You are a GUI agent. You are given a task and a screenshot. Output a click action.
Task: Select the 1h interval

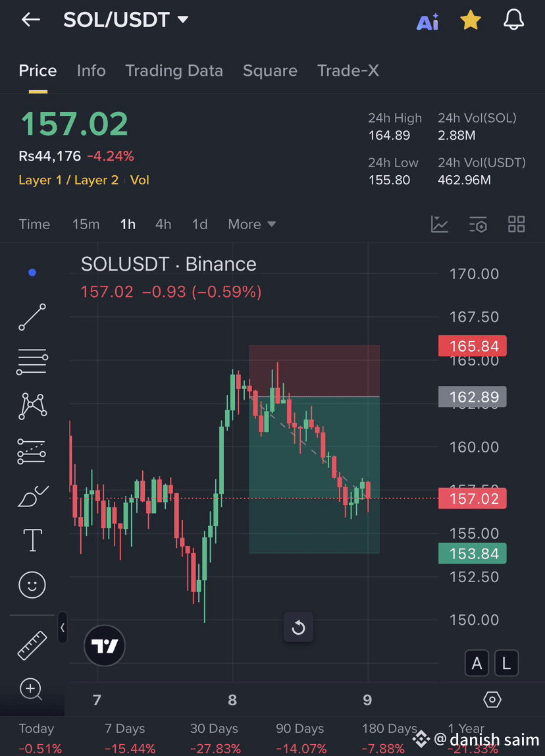pos(128,224)
